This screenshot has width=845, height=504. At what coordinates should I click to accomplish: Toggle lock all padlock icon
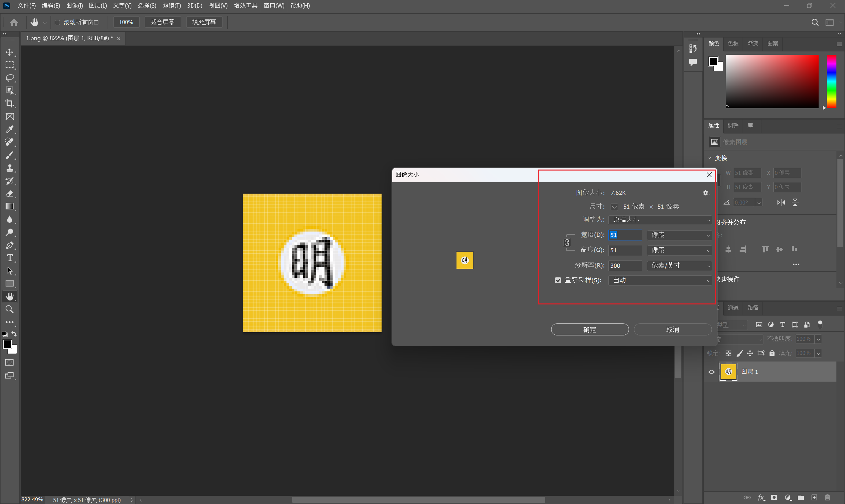point(772,353)
